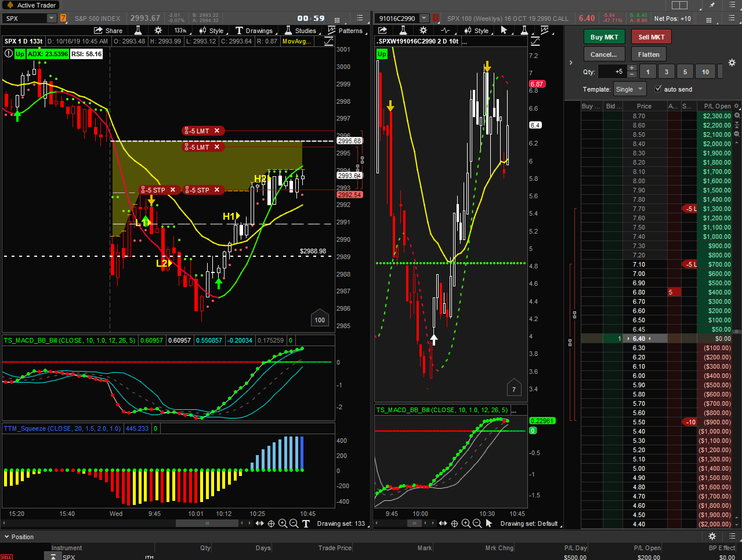Cancel the right -5 STP order
Screen dimensions: 742x560
[x=217, y=190]
